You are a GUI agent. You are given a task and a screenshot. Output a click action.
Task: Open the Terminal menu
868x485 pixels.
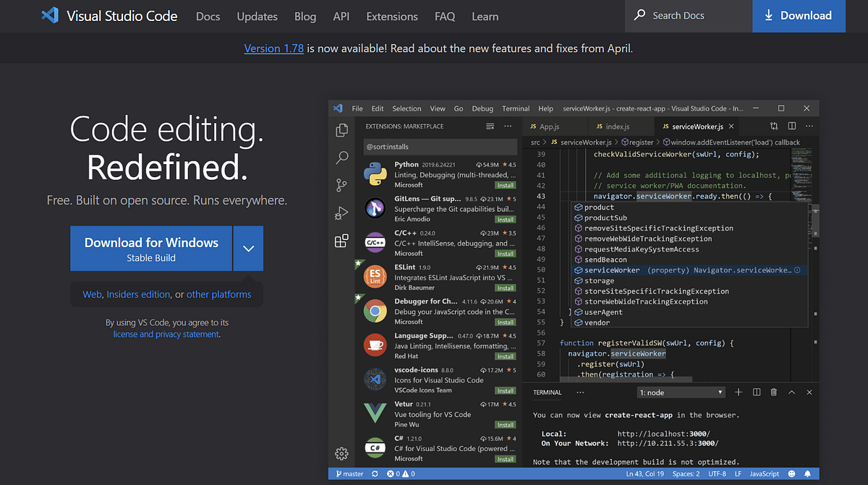coord(515,108)
